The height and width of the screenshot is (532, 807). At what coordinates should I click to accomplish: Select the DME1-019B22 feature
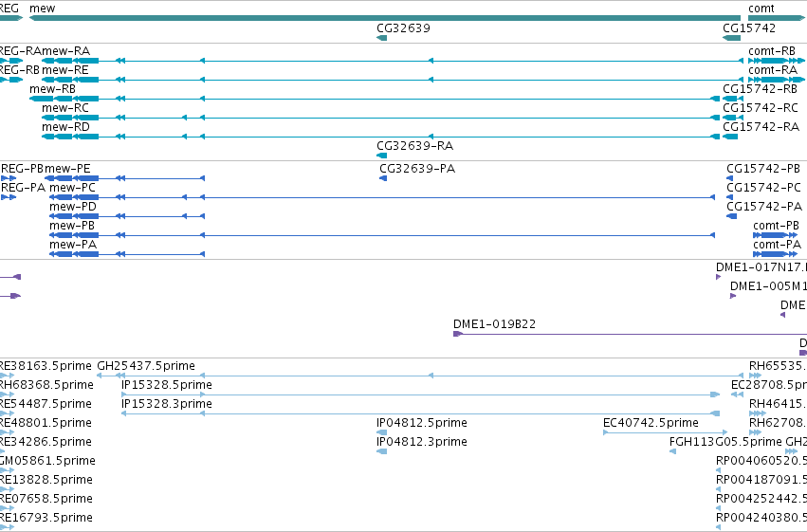[630, 334]
